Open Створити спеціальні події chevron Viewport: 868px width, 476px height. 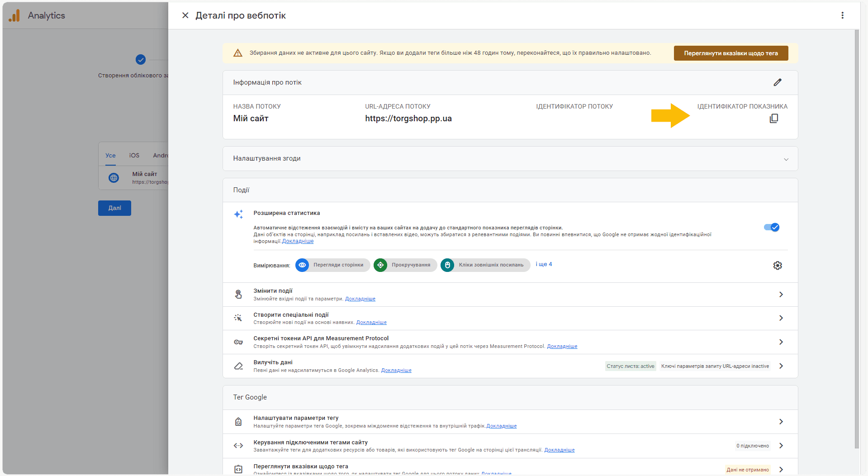click(x=781, y=318)
